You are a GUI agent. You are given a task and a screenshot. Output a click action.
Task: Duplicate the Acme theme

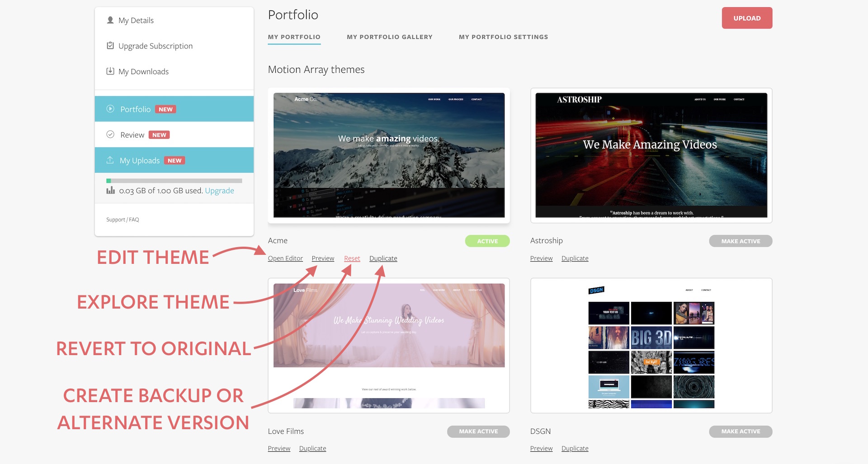pyautogui.click(x=383, y=258)
